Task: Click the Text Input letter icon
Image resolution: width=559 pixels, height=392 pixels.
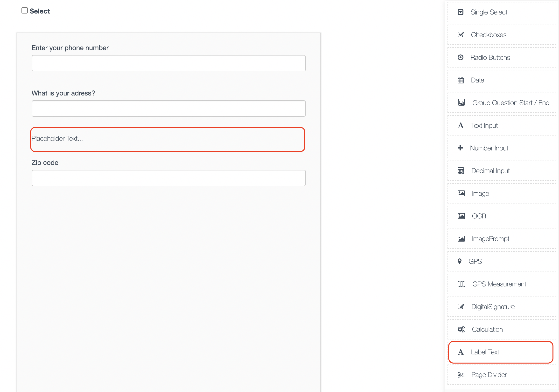Action: click(x=461, y=125)
